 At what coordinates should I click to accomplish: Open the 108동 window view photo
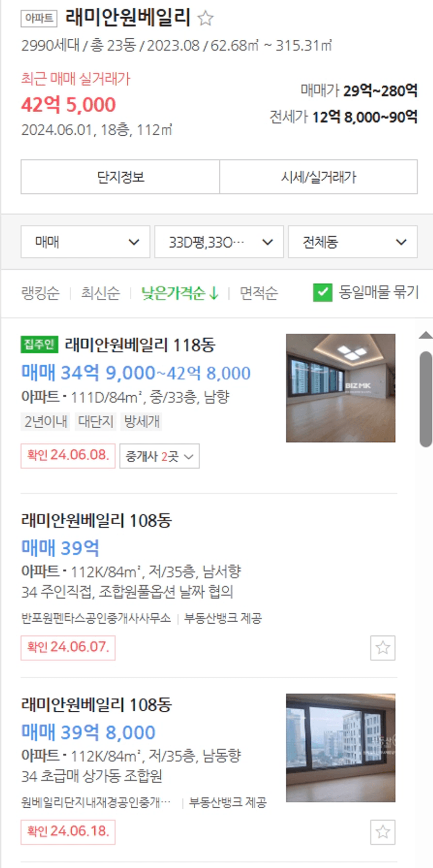point(340,747)
